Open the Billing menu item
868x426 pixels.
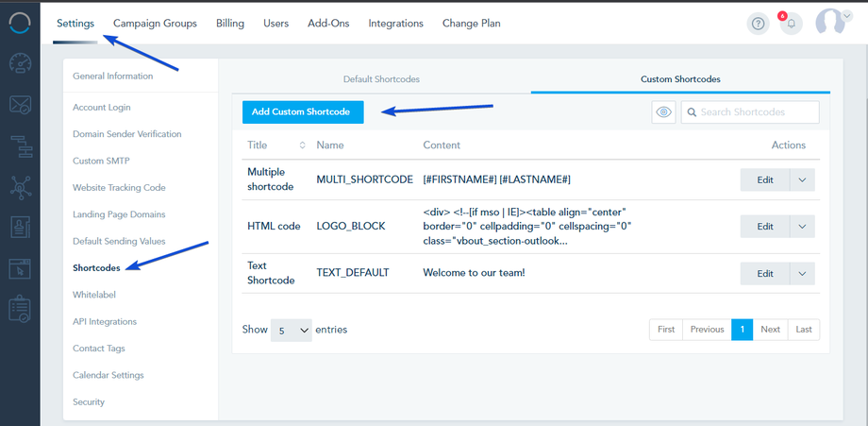(230, 23)
